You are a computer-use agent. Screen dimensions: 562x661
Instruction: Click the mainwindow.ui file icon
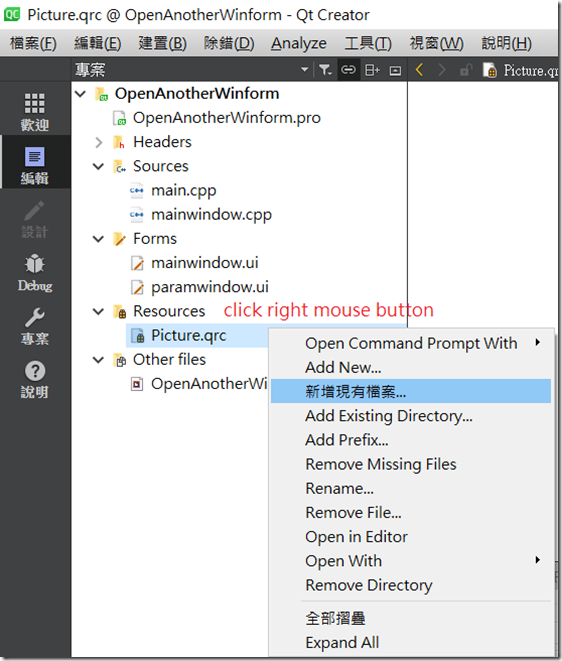pyautogui.click(x=137, y=263)
